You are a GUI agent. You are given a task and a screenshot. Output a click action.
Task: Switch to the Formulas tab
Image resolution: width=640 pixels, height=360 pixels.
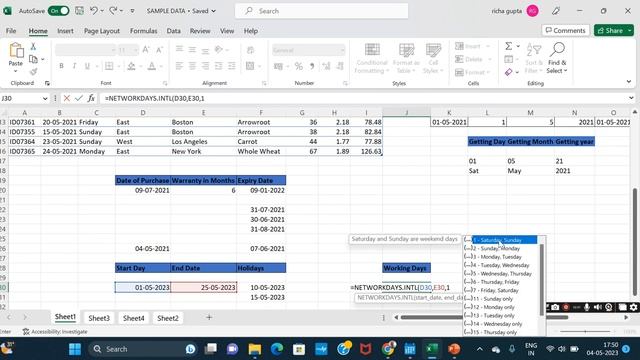(x=143, y=31)
